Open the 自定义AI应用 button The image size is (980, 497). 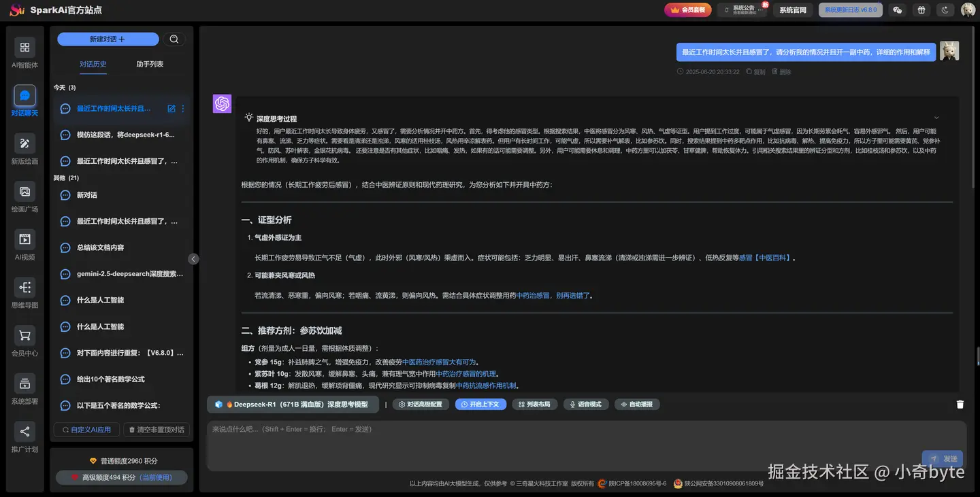(x=86, y=430)
